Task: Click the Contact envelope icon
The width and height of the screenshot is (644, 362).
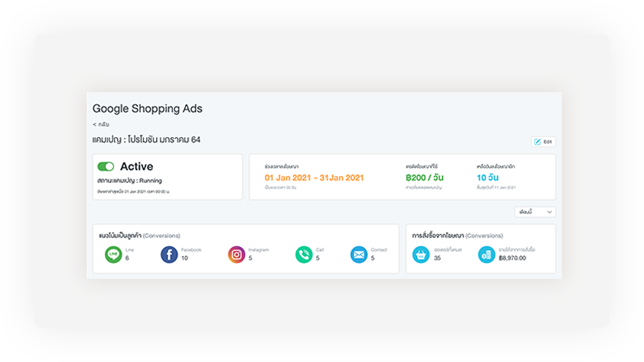Action: [x=359, y=255]
